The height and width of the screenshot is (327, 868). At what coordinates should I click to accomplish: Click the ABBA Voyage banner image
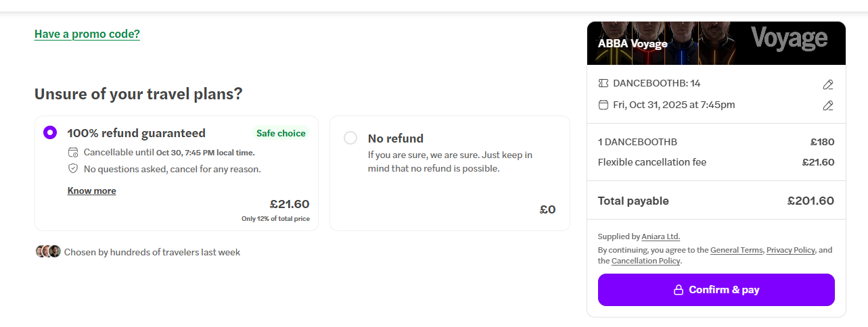716,43
